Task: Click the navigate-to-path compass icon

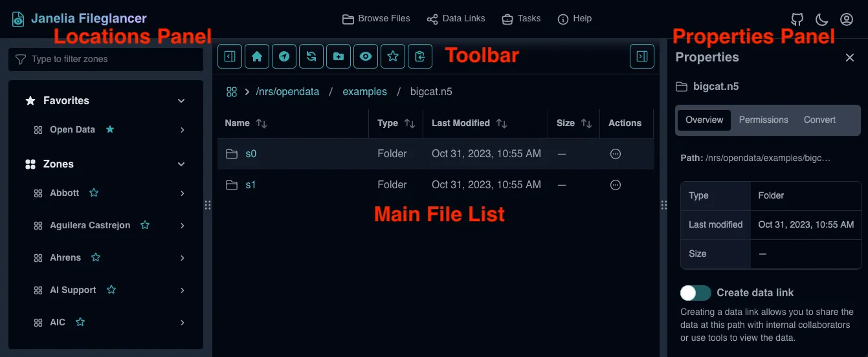Action: click(x=284, y=56)
